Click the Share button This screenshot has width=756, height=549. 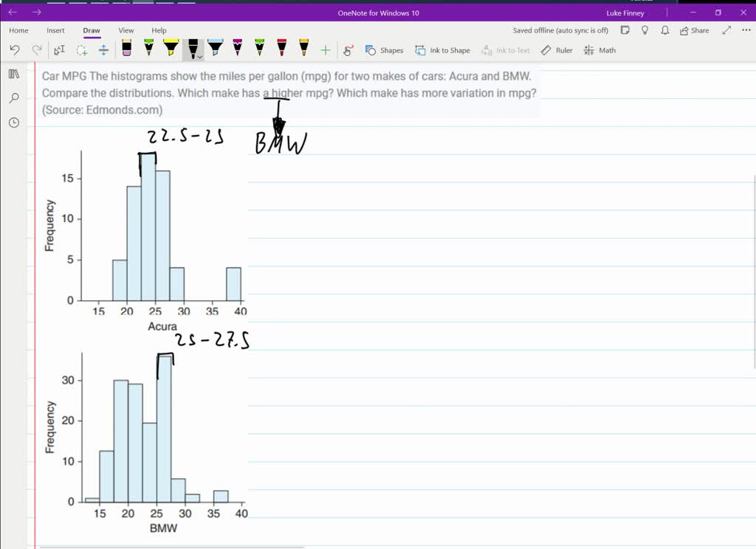pos(694,30)
